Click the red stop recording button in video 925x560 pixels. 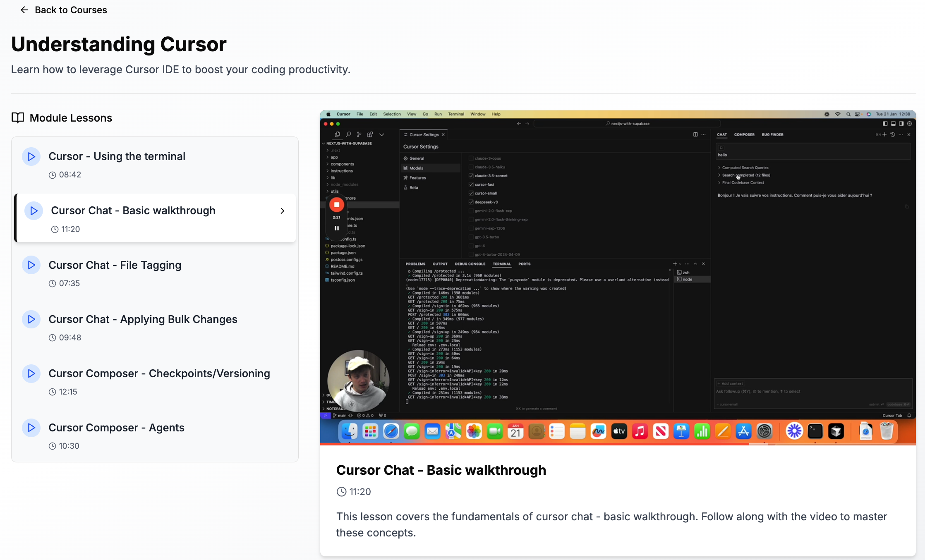click(336, 205)
